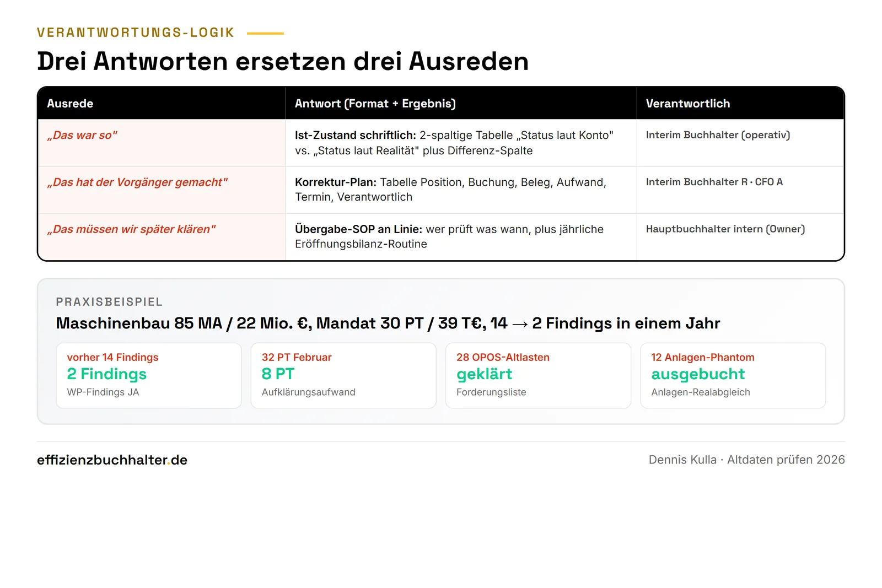The image size is (882, 588).
Task: Click the green 'geklärt' value
Action: pyautogui.click(x=484, y=374)
